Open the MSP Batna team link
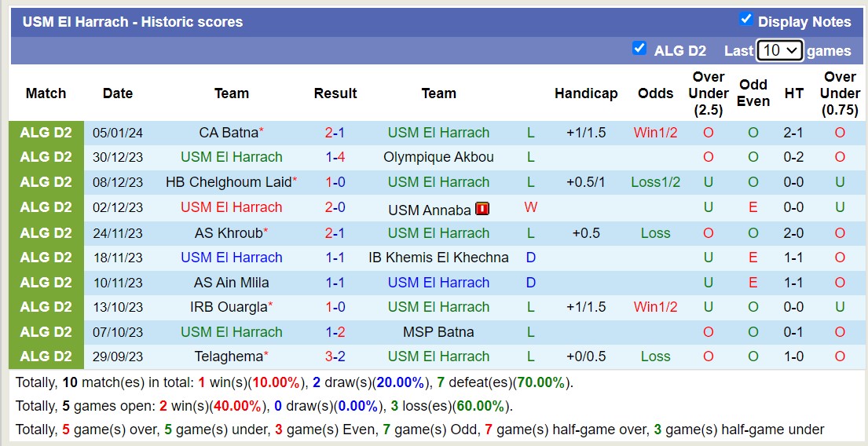The height and width of the screenshot is (446, 868). click(x=438, y=332)
